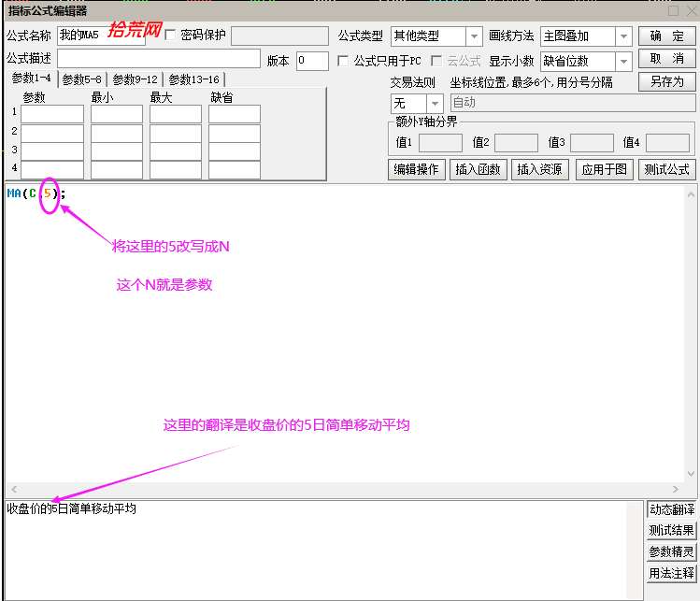Click row 3 最小 field
The height and width of the screenshot is (601, 700).
117,151
